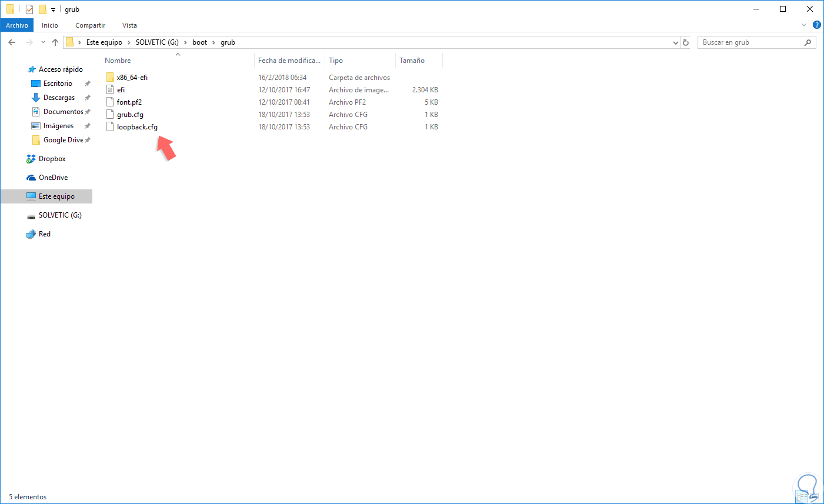
Task: Select the loopback.cfg file name
Action: [137, 127]
